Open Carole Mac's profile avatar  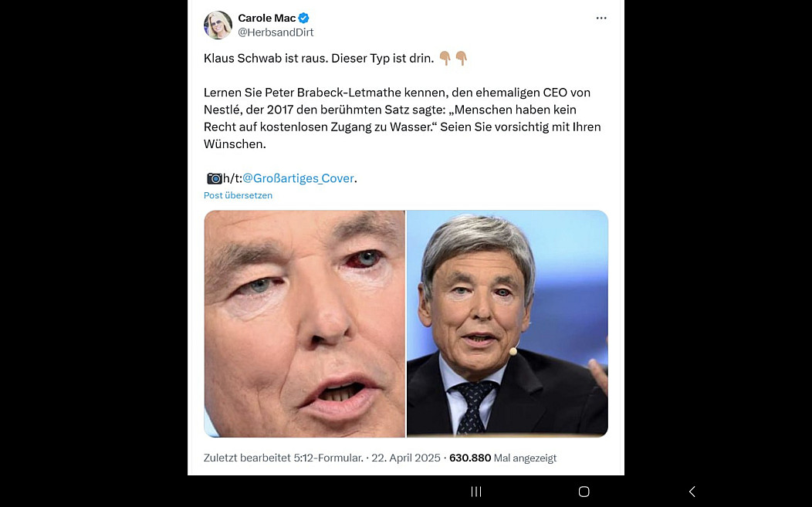[218, 25]
